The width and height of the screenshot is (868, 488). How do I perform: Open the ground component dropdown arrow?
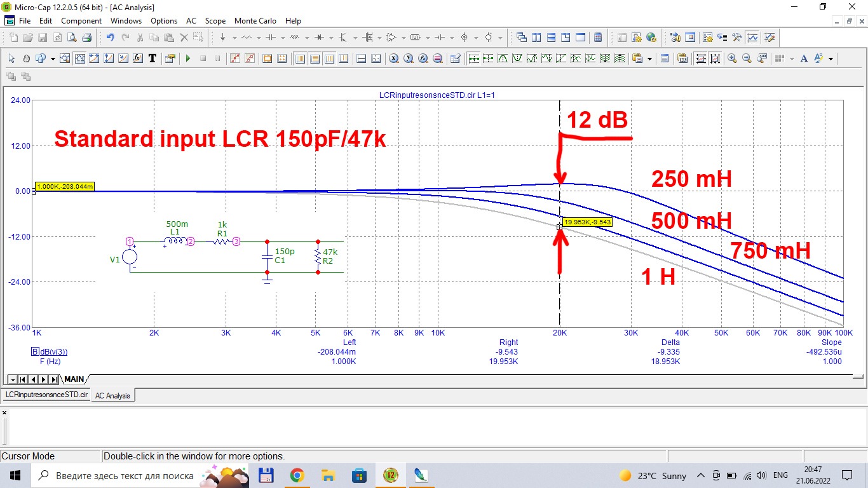[x=233, y=37]
